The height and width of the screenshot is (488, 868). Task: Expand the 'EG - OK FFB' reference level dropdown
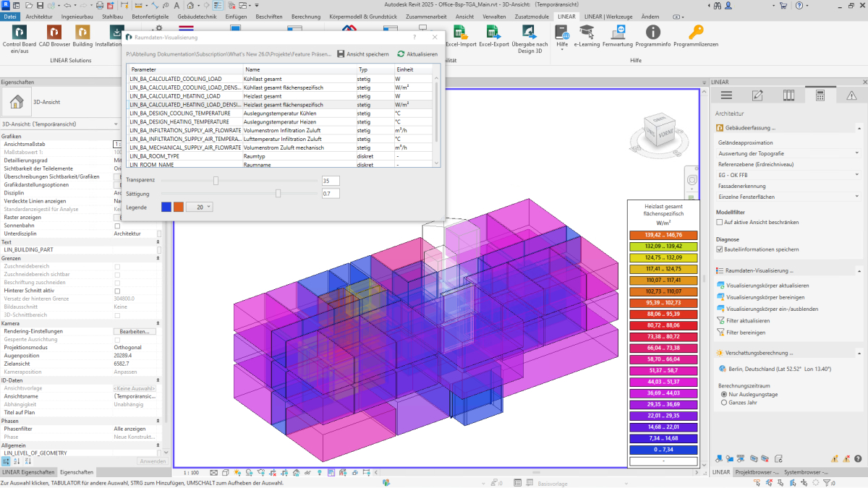856,174
